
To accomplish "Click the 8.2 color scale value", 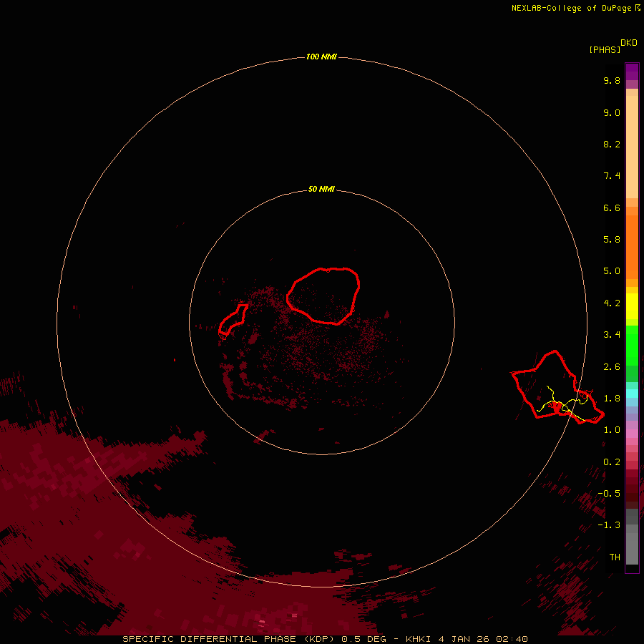I will [612, 144].
